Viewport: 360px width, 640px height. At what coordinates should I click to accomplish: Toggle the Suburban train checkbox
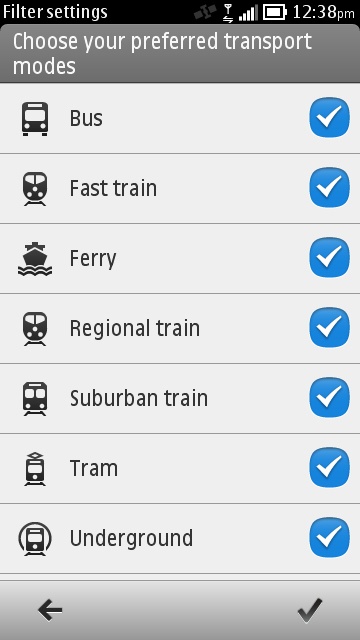coord(329,398)
